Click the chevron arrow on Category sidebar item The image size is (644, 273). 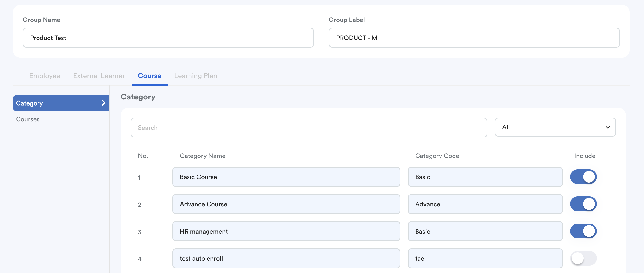coord(103,103)
